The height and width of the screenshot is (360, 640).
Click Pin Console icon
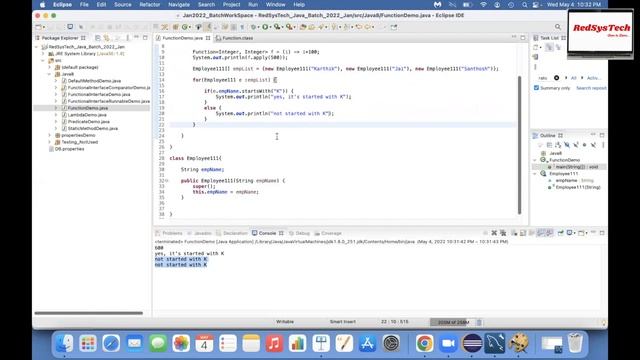click(560, 233)
